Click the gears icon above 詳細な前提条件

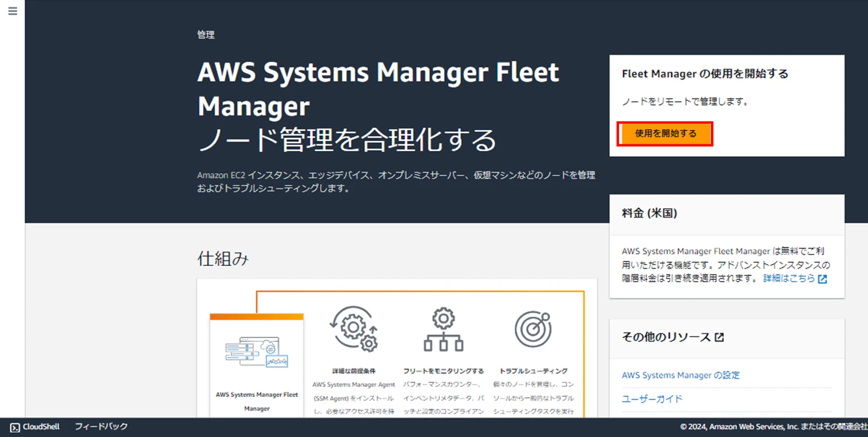[354, 328]
